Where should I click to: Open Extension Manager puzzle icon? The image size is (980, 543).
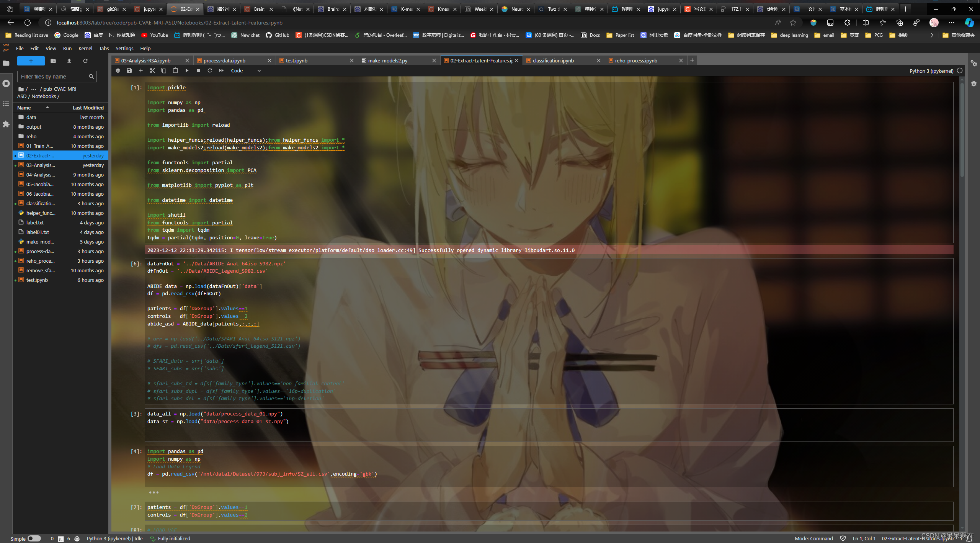pyautogui.click(x=6, y=124)
